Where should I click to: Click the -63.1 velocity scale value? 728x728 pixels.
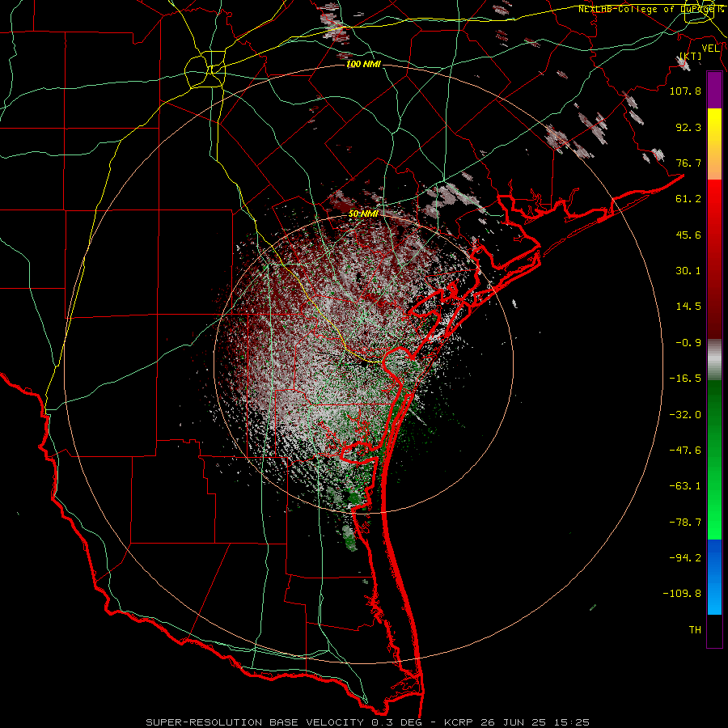685,486
